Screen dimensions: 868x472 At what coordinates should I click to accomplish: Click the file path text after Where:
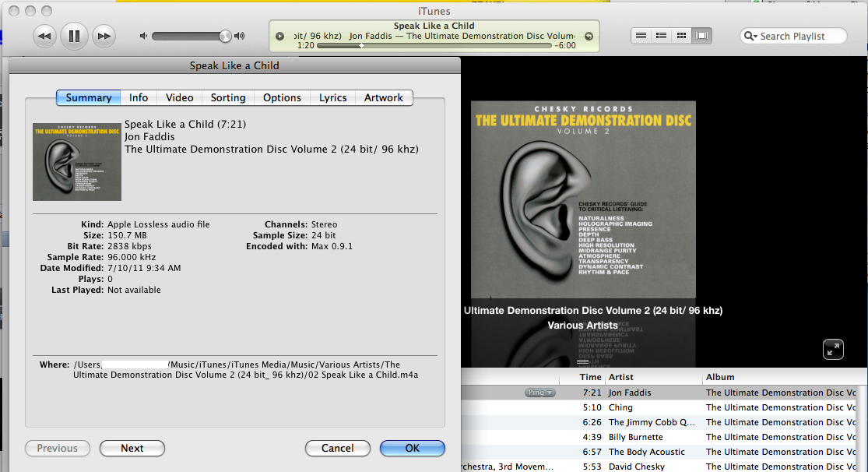pyautogui.click(x=245, y=369)
